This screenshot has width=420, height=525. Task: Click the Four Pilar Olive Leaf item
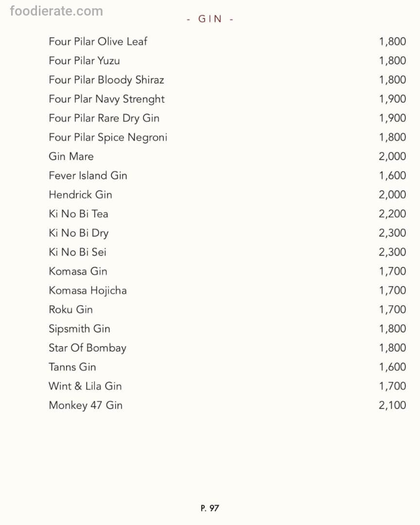[98, 41]
